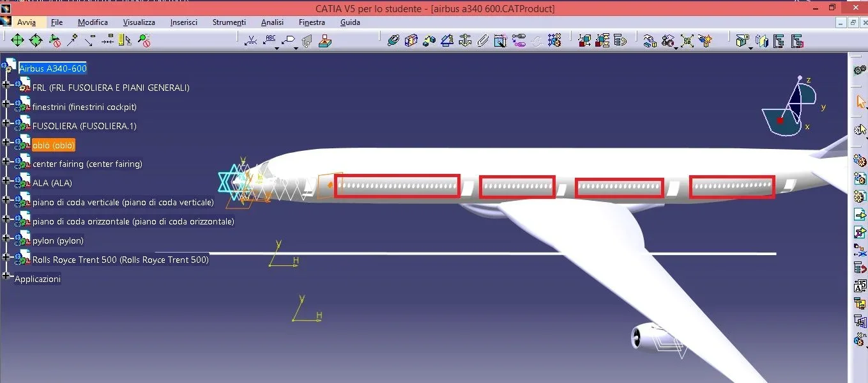Click the paperclip attachment icon in toolbar
Image resolution: width=868 pixels, height=383 pixels.
(x=483, y=40)
